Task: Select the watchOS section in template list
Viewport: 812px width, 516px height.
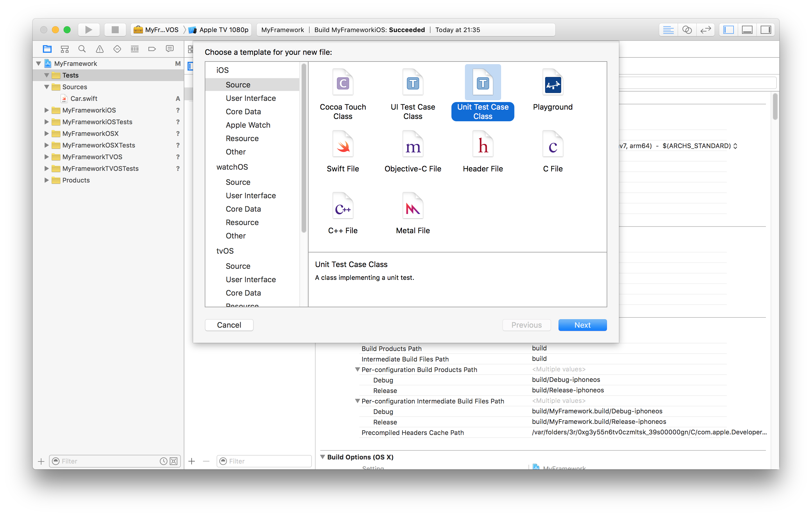Action: click(232, 167)
